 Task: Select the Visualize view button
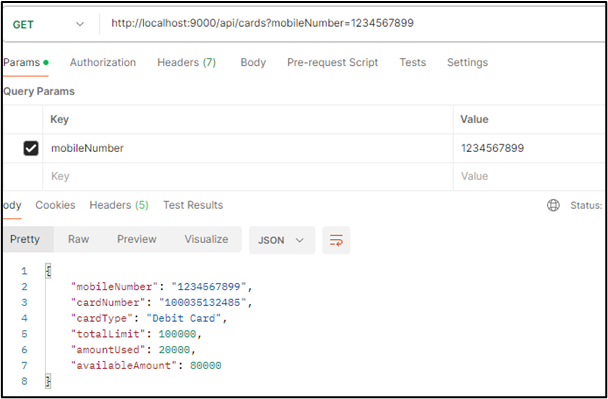206,239
